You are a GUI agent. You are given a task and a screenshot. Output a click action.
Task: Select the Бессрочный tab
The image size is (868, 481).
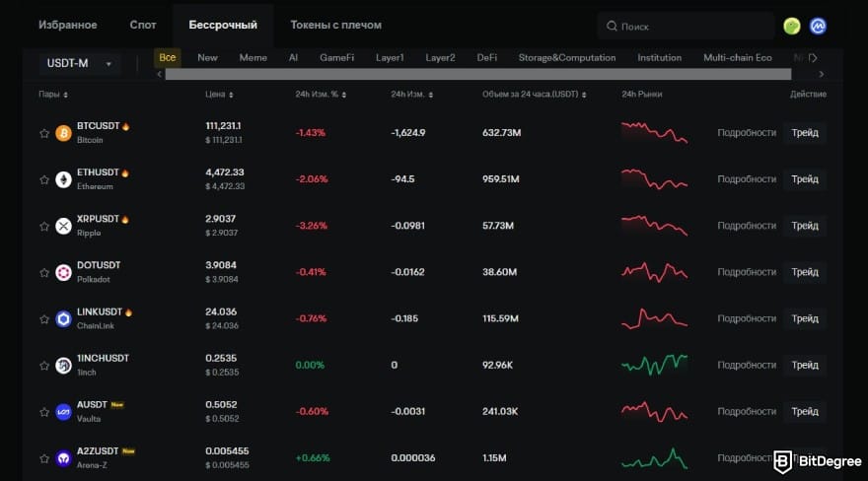point(223,25)
